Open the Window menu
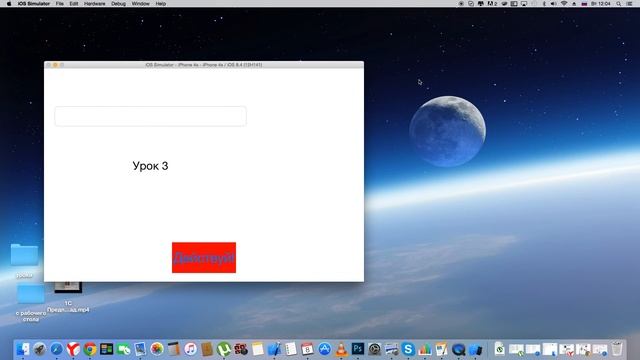Viewport: 640px width, 360px height. (140, 4)
